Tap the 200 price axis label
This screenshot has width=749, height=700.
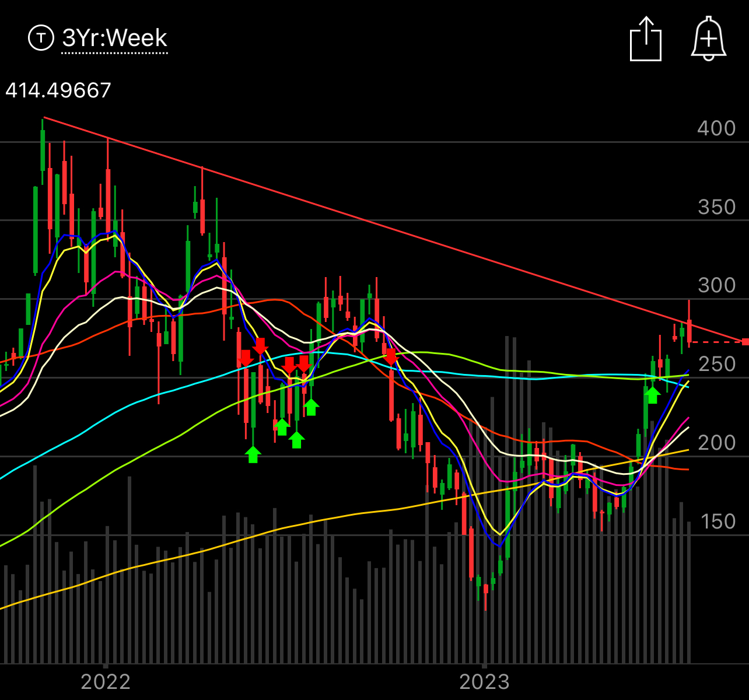(717, 443)
